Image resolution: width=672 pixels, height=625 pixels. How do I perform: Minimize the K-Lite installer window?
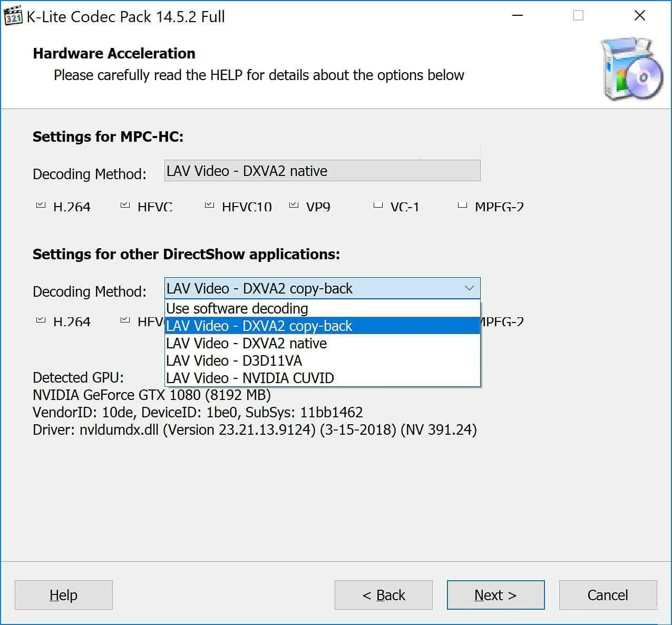pyautogui.click(x=518, y=16)
